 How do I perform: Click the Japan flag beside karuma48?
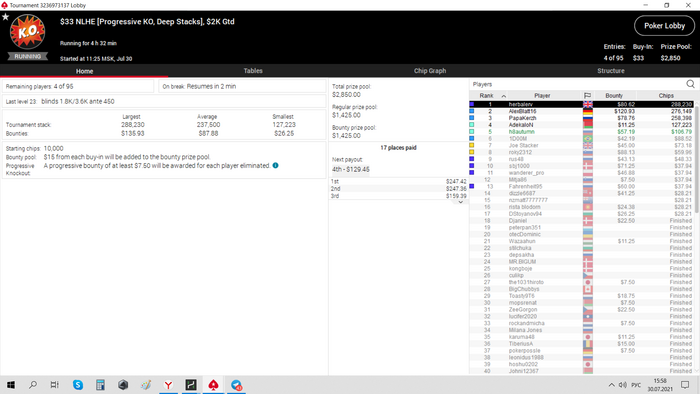[x=588, y=337]
